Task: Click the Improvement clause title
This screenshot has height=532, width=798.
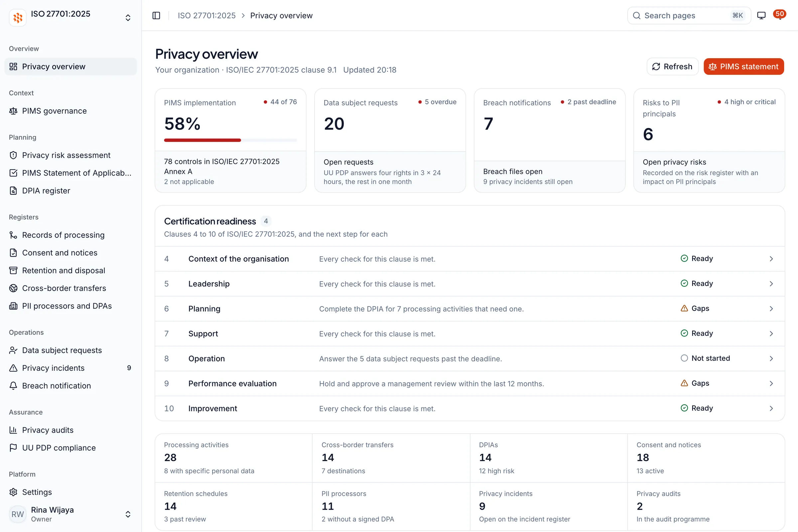Action: pyautogui.click(x=213, y=409)
